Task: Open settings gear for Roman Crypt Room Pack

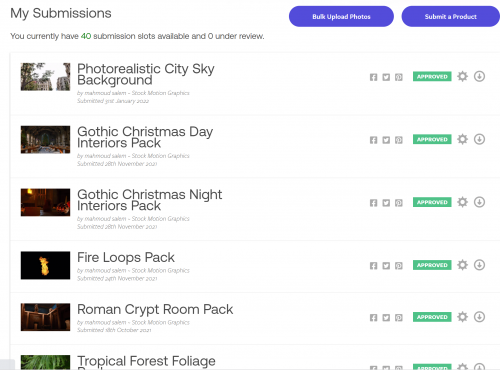Action: [x=462, y=317]
